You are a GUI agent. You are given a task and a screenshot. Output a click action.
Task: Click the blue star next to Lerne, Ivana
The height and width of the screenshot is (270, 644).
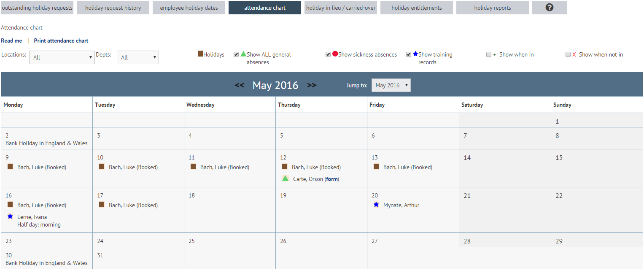(x=10, y=216)
